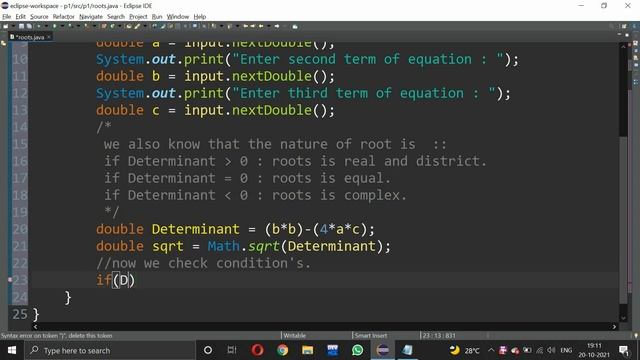Close the roots.java editor tab
The image size is (640, 360).
click(x=49, y=37)
